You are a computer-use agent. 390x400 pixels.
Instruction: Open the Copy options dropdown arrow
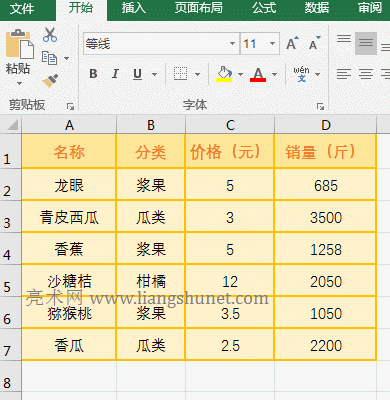[x=66, y=59]
